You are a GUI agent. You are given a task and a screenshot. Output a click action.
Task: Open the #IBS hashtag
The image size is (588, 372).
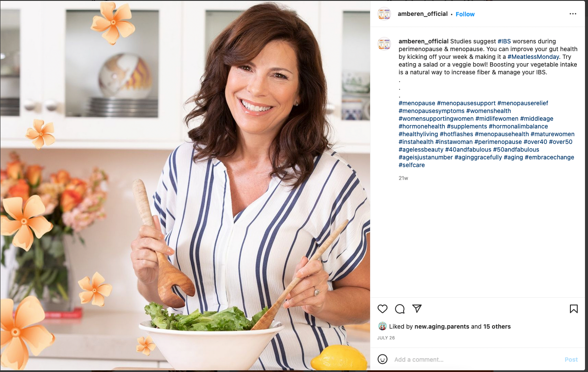click(x=505, y=41)
